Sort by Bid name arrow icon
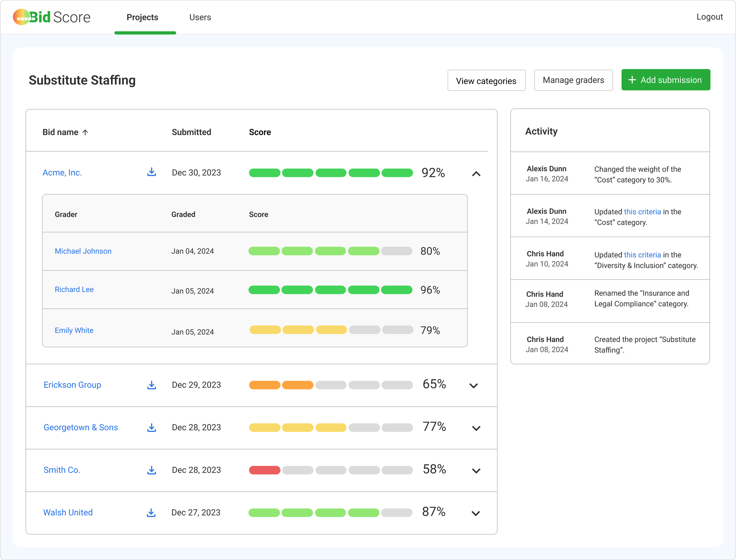The width and height of the screenshot is (736, 560). [85, 132]
